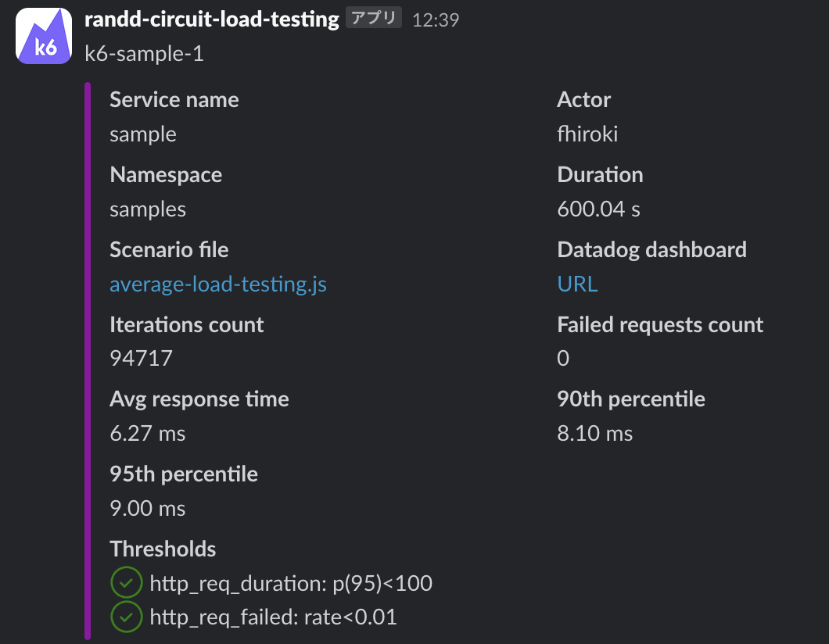Click the 90th percentile value 8.10 ms

coord(595,434)
